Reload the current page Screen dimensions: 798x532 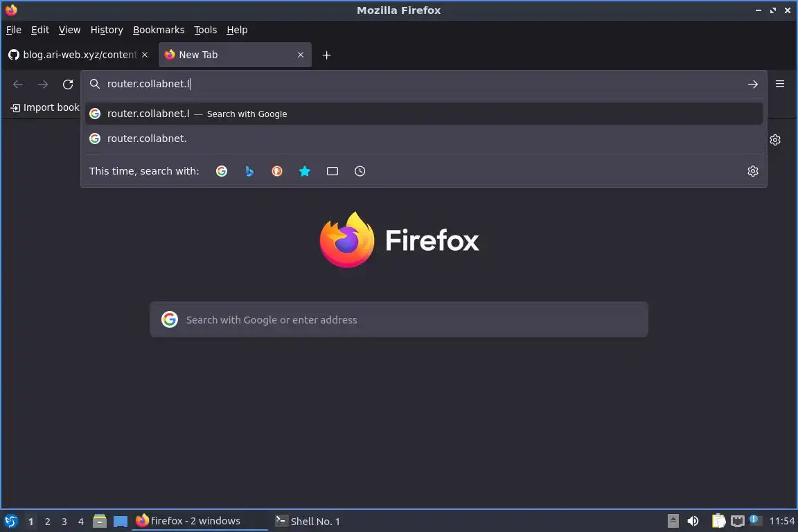[68, 84]
